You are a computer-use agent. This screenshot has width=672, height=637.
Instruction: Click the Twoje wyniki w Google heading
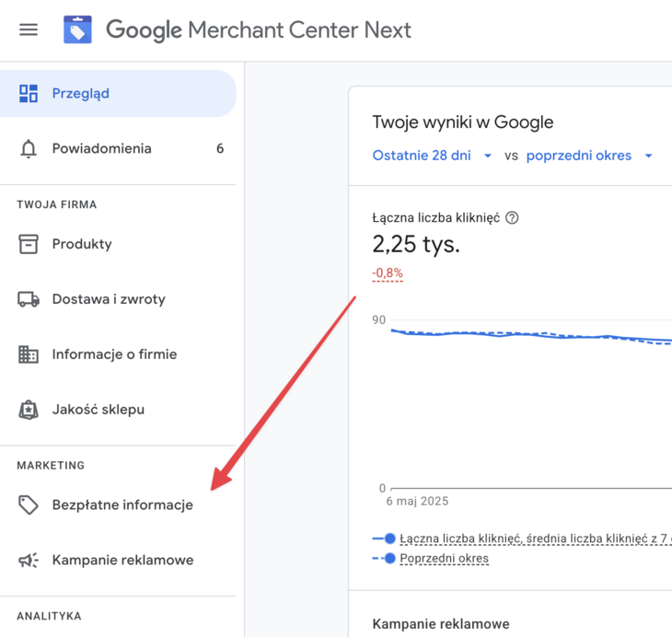tap(462, 122)
